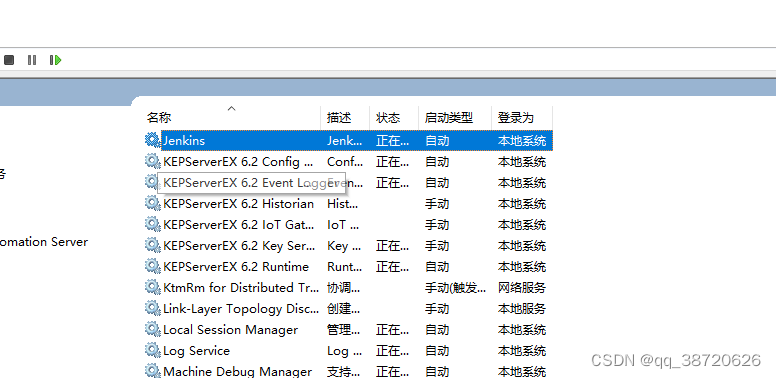
Task: Click gear icon of KEPServerEX 6.2 Historian
Action: coord(152,203)
